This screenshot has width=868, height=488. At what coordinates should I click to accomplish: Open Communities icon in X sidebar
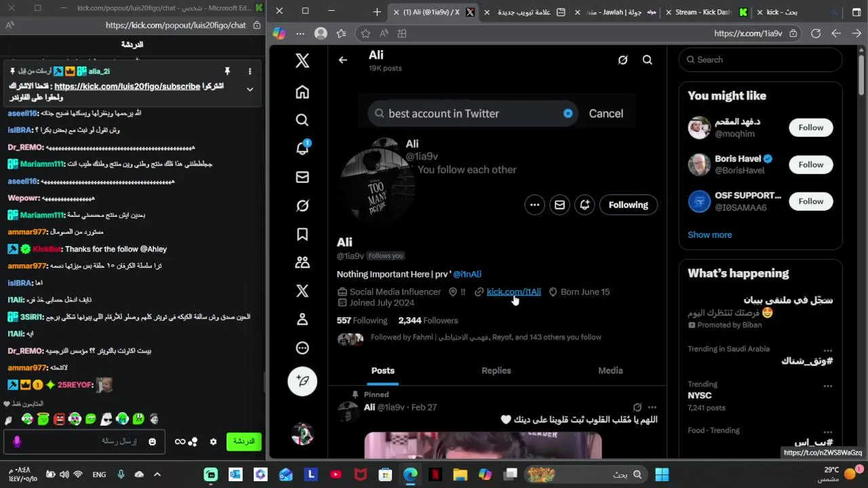pyautogui.click(x=302, y=262)
